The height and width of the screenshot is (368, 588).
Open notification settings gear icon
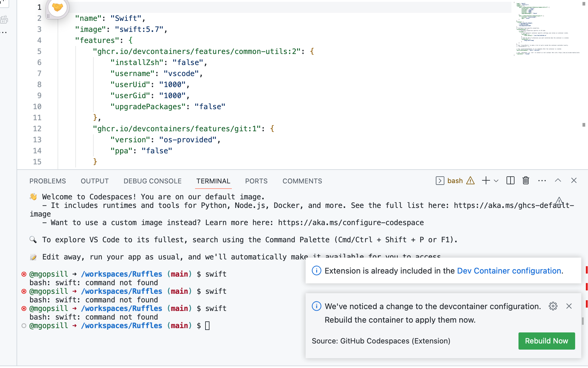click(x=553, y=306)
